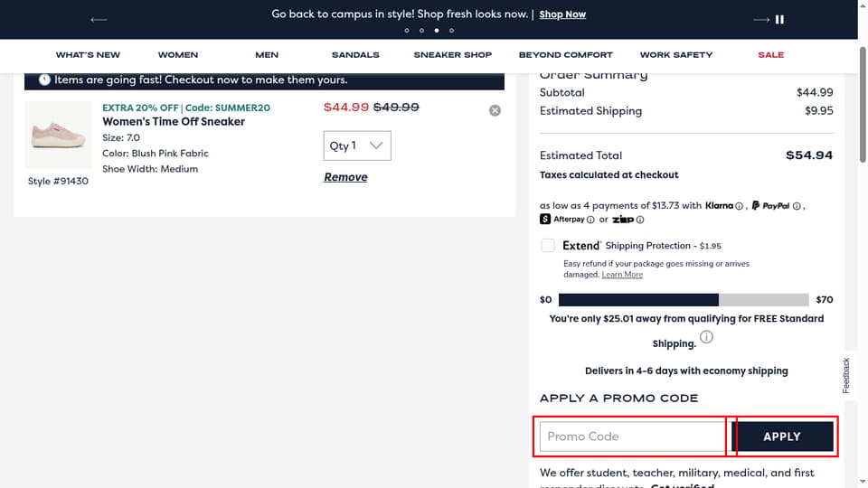Open the Sandals menu

pos(355,55)
